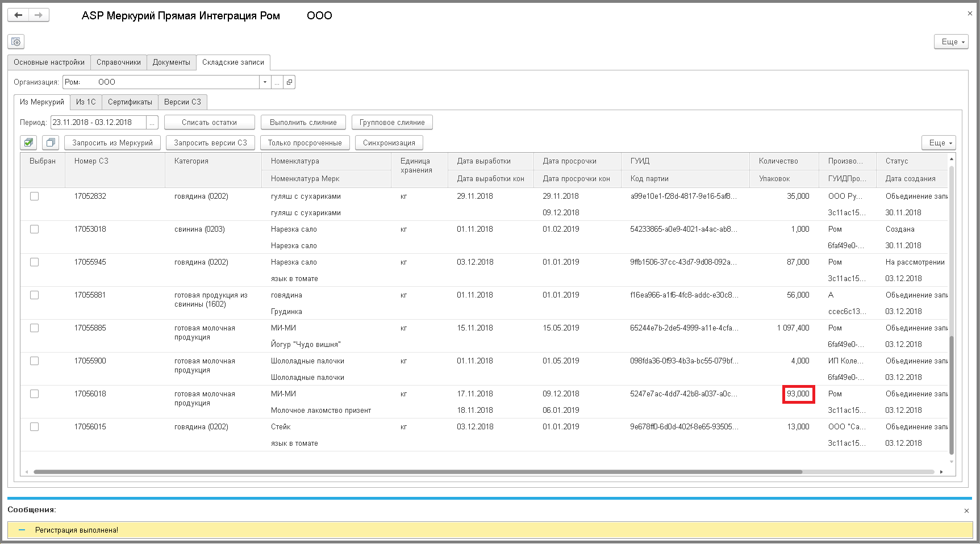
Task: Click category 'свинина (0203)'
Action: coord(199,229)
